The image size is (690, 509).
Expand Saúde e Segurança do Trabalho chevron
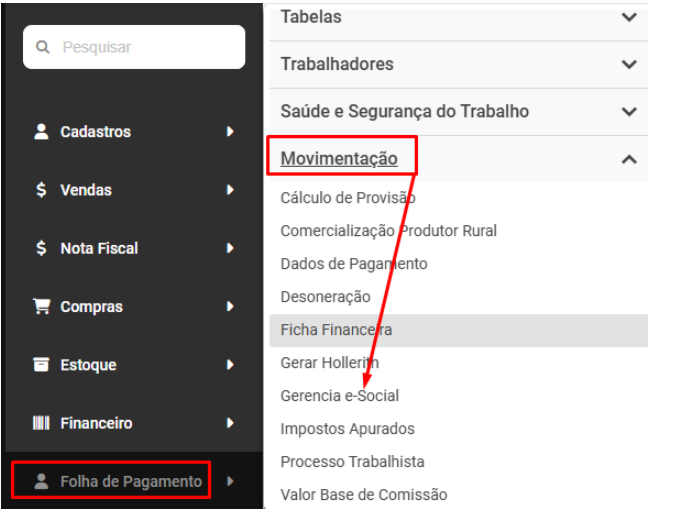click(x=629, y=112)
